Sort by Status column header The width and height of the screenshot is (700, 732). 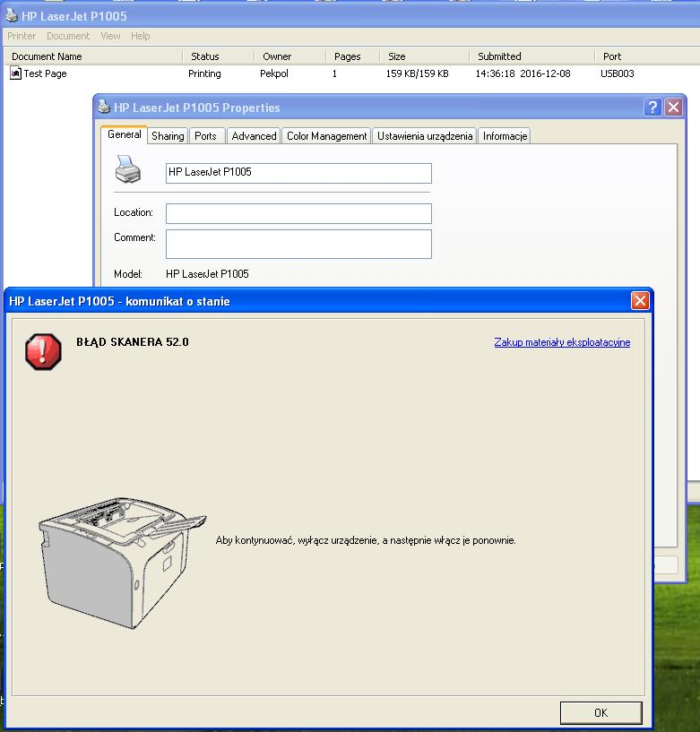tap(218, 56)
